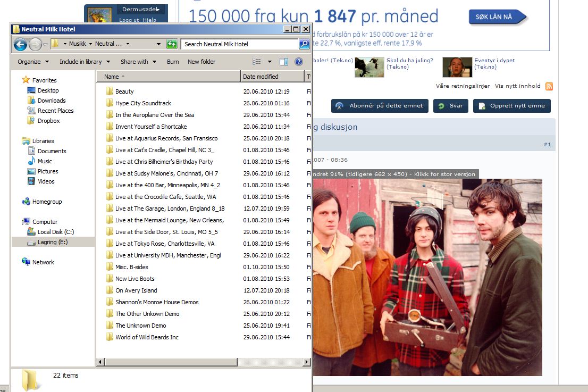Click the Network icon
This screenshot has width=588, height=392.
tap(26, 262)
